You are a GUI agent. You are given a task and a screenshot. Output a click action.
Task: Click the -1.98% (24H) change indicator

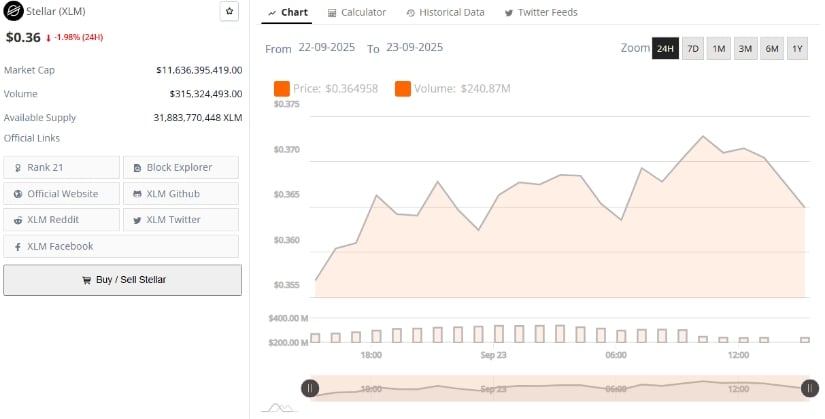75,37
